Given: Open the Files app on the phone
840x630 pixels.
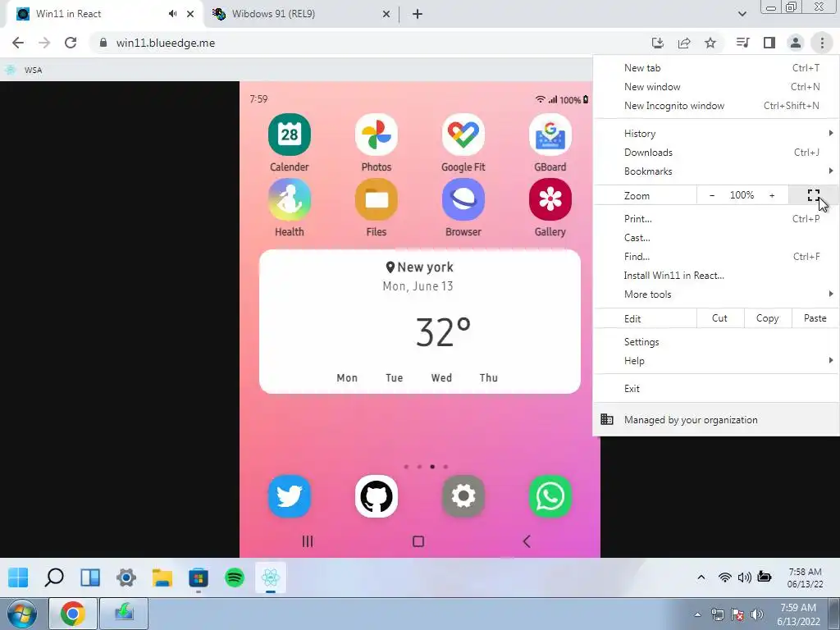Looking at the screenshot, I should pos(376,200).
